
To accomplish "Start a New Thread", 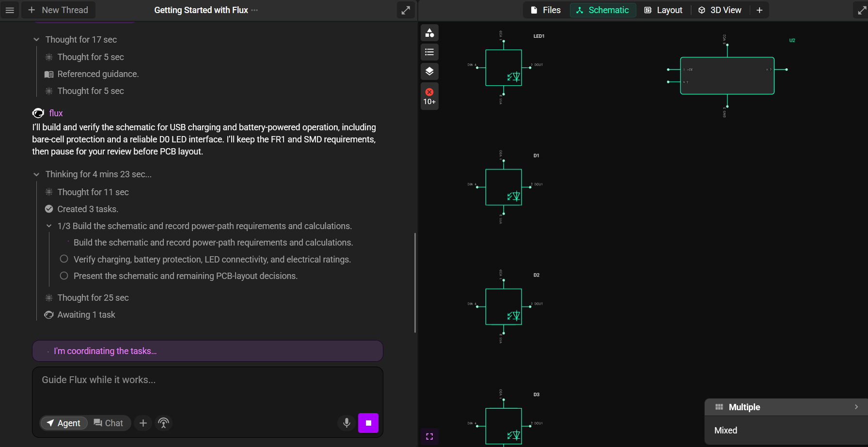I will (x=58, y=10).
